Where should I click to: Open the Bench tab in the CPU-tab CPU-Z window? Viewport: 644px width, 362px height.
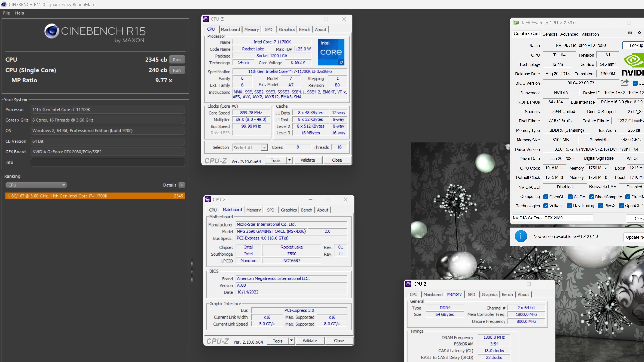(304, 29)
